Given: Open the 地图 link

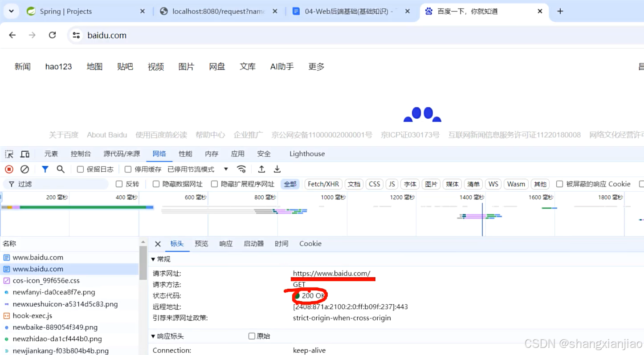Looking at the screenshot, I should (x=94, y=67).
